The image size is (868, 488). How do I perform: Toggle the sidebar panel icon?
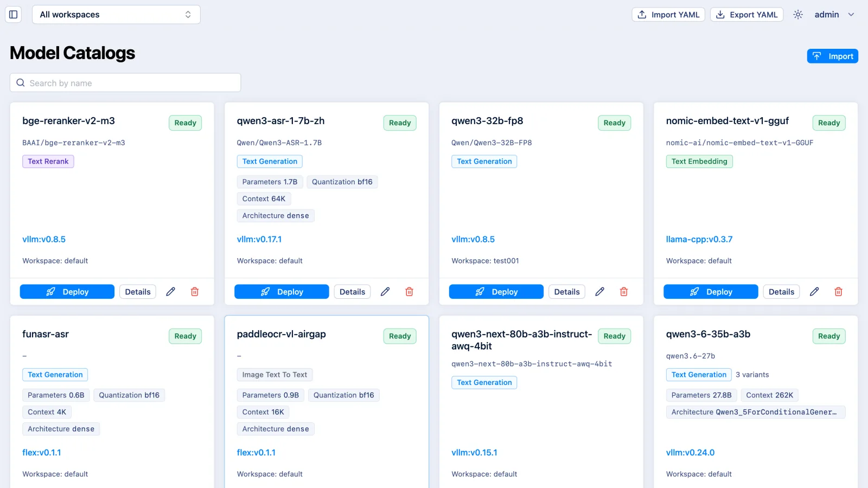click(14, 15)
